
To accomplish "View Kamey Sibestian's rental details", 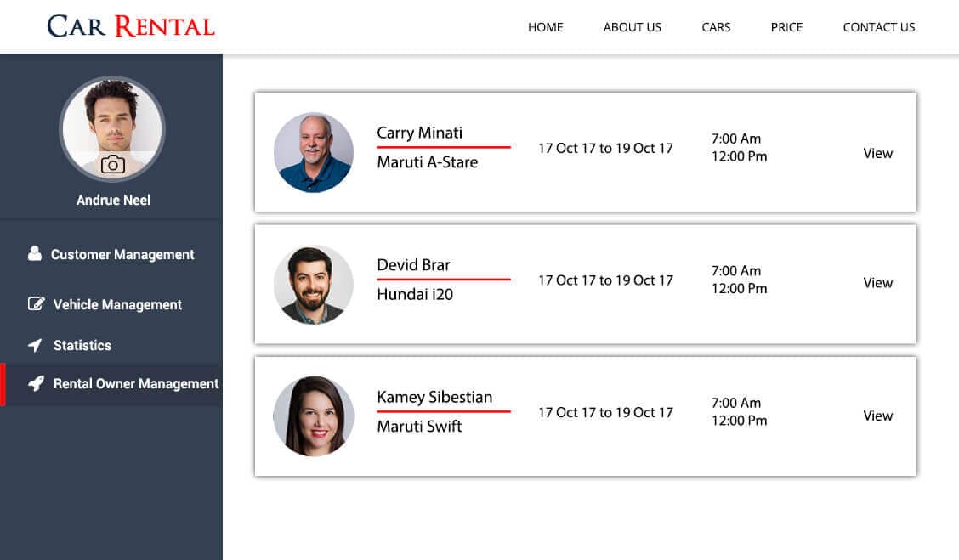I will (x=877, y=416).
